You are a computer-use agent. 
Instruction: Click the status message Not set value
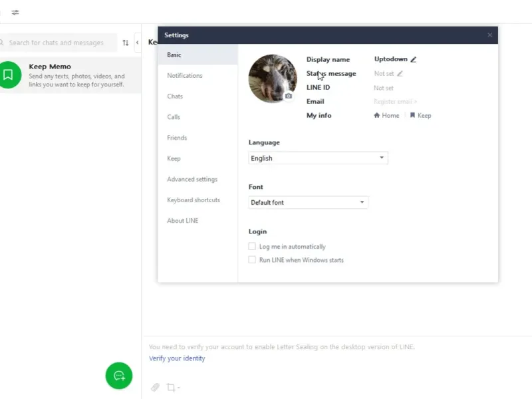(x=384, y=74)
